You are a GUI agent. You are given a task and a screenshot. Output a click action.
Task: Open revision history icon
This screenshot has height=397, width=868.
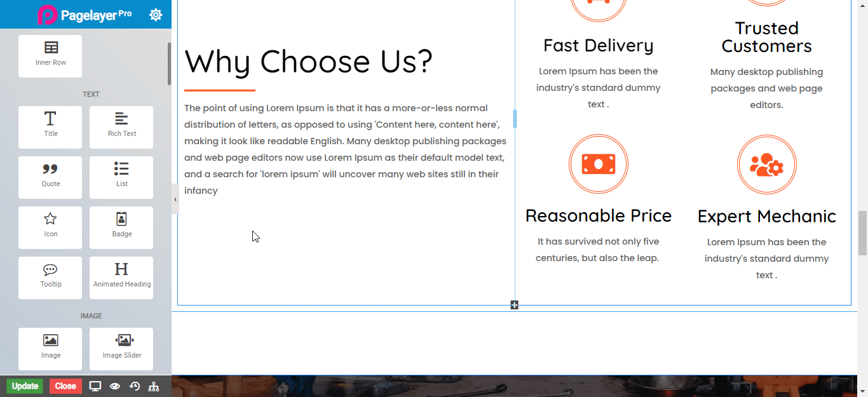point(134,386)
